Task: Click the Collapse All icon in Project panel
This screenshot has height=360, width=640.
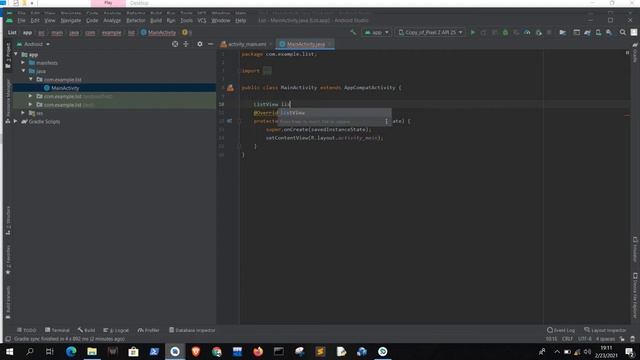Action: click(186, 44)
